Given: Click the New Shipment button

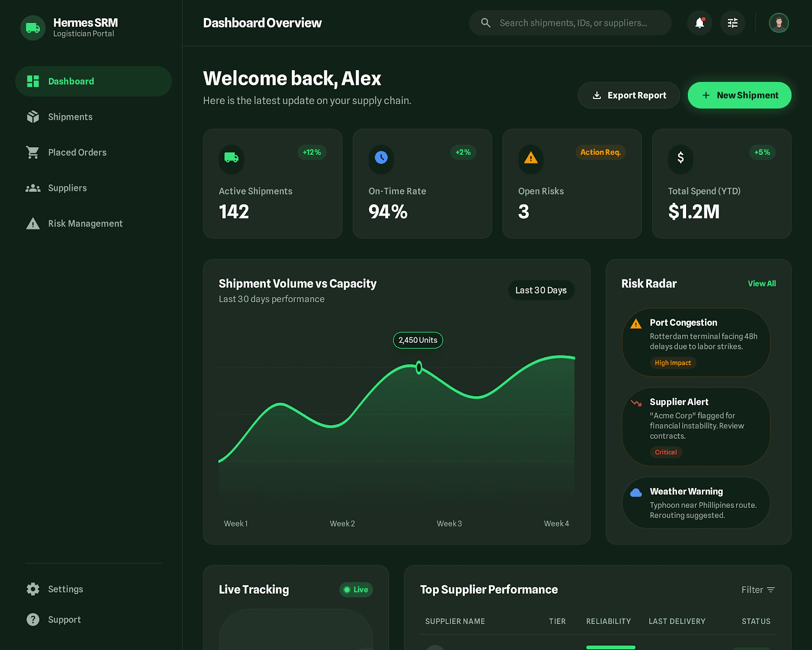Looking at the screenshot, I should 739,95.
